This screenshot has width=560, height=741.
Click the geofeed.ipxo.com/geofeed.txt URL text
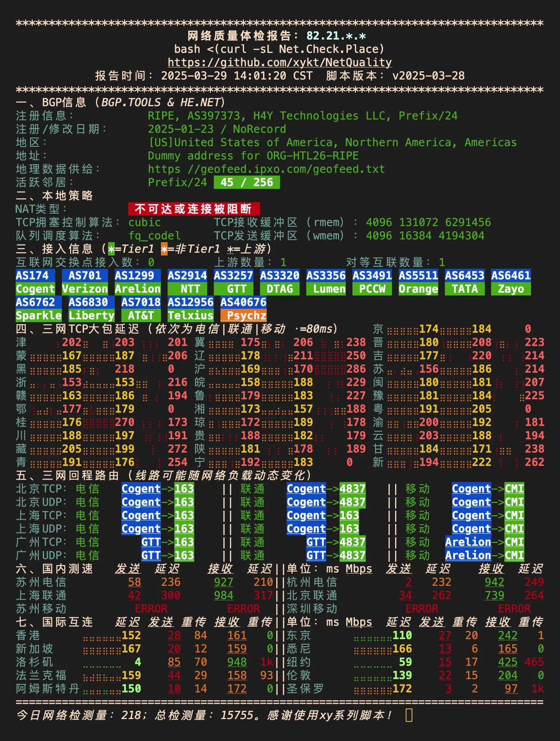pos(266,169)
